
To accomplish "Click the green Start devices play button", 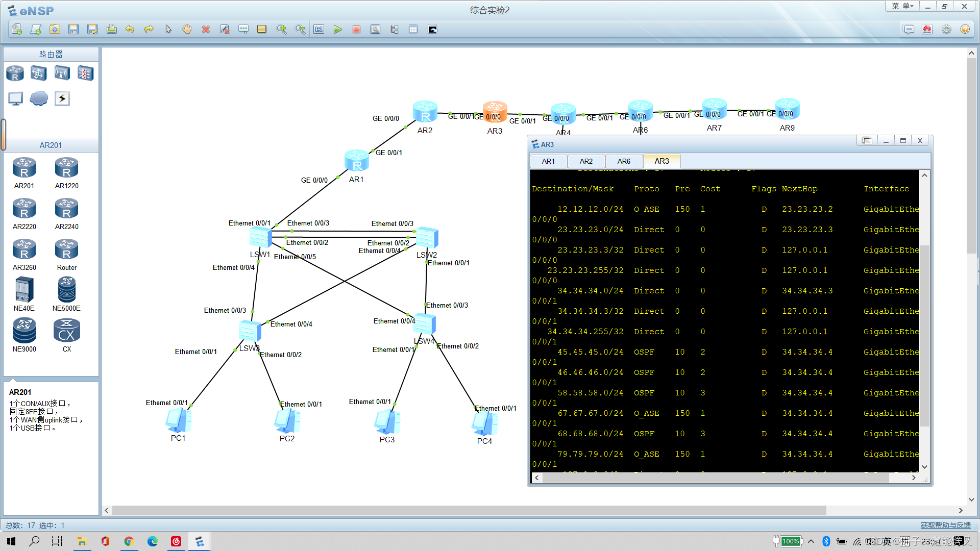I will (337, 30).
